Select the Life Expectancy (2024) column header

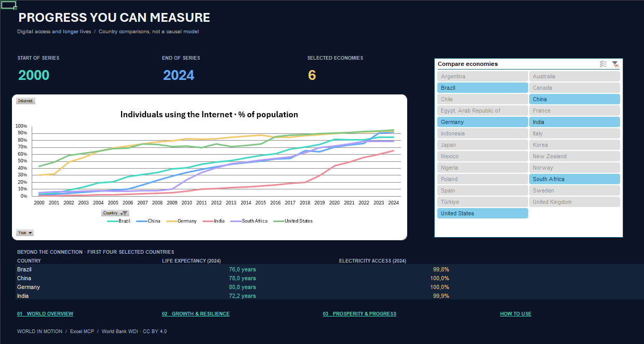(x=191, y=260)
